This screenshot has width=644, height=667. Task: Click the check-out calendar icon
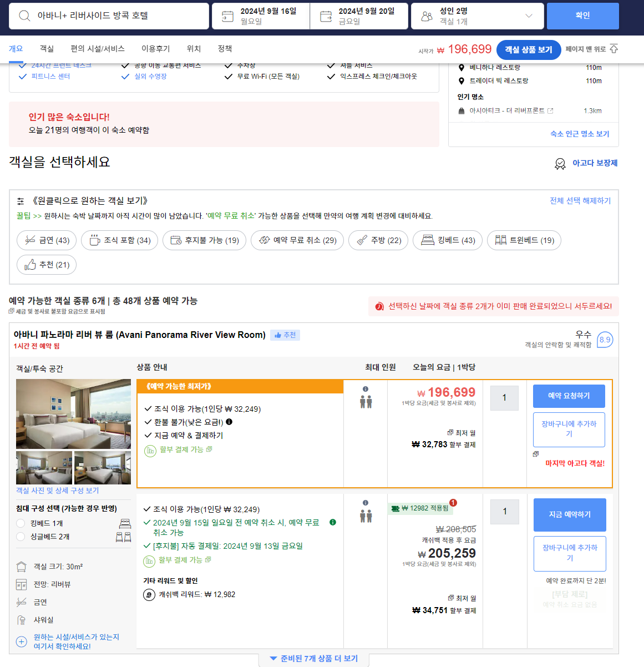click(x=326, y=16)
